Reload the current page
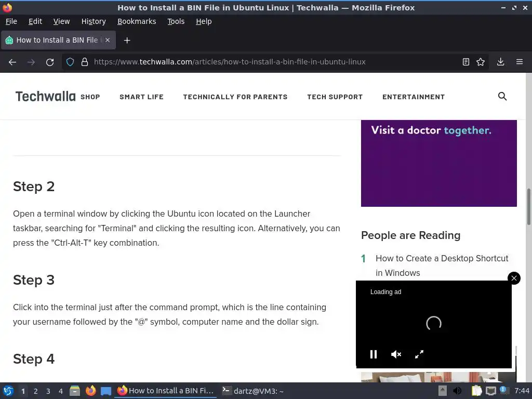This screenshot has width=532, height=399. click(50, 62)
